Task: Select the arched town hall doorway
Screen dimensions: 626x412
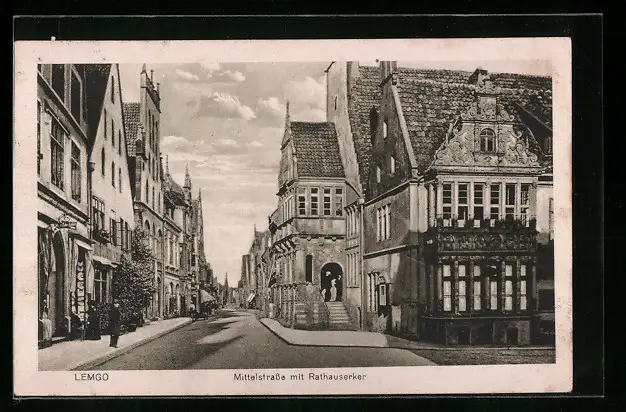Action: (x=331, y=281)
